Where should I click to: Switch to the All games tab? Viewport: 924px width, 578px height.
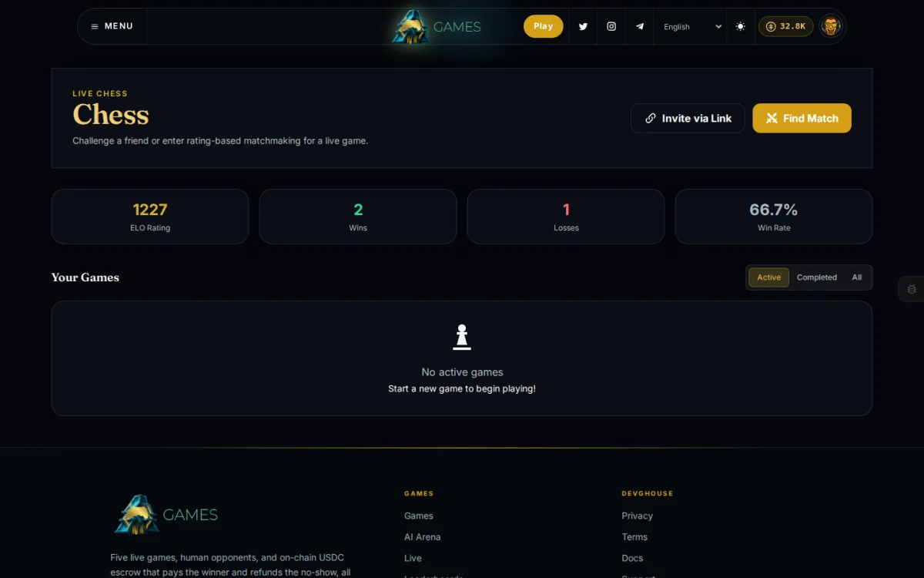[x=857, y=277]
